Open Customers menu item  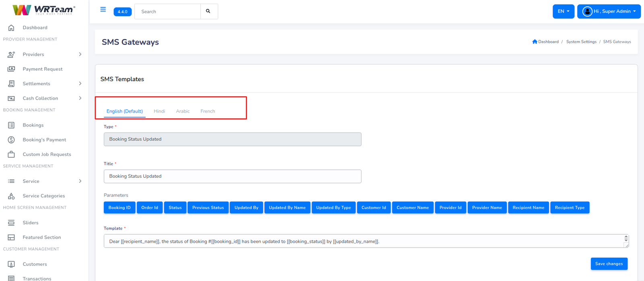tap(35, 264)
